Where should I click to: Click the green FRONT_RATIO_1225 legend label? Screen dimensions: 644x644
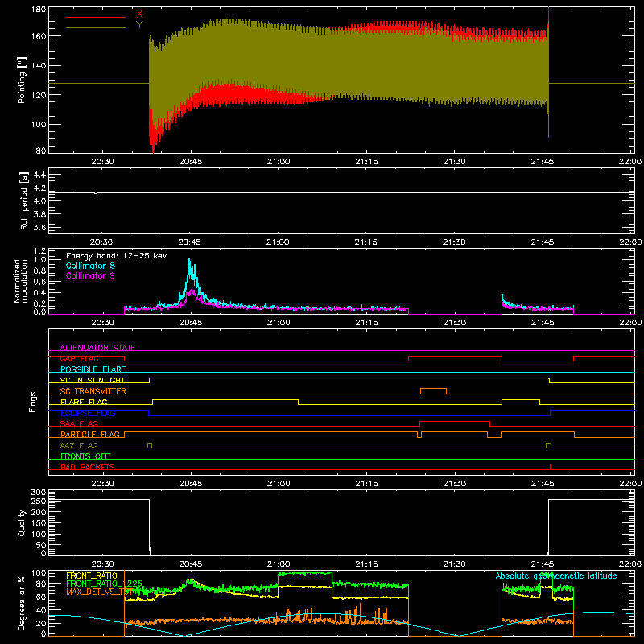105,584
